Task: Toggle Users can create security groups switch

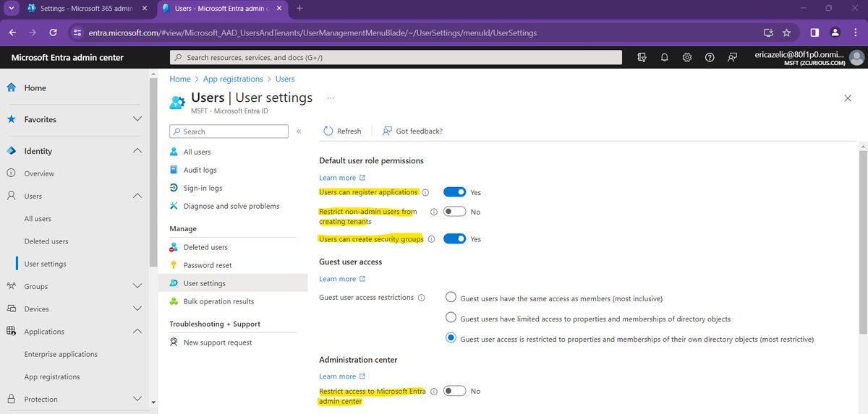Action: click(x=454, y=239)
